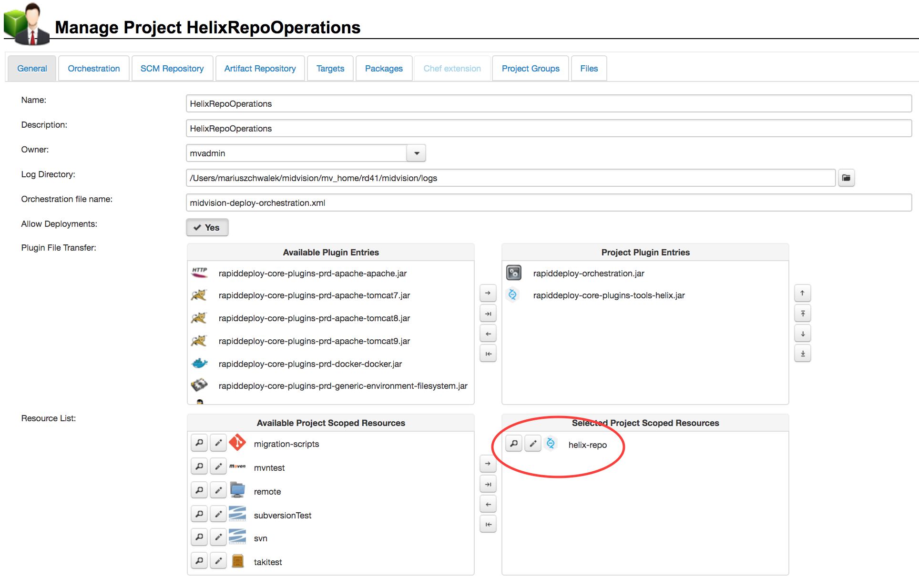Focus the Description input field
The image size is (919, 588).
pyautogui.click(x=549, y=128)
